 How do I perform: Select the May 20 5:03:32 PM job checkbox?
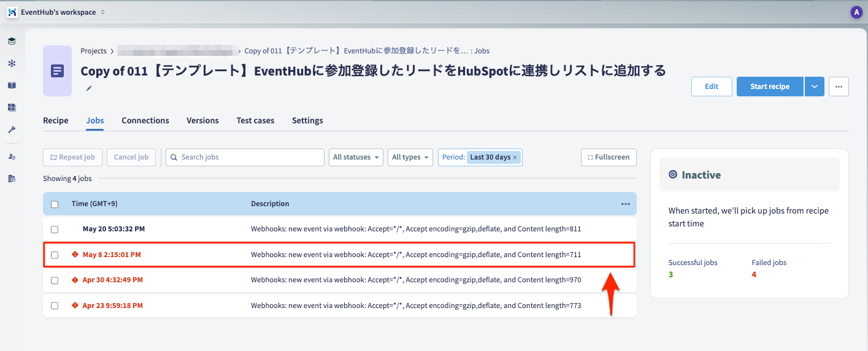click(x=55, y=229)
